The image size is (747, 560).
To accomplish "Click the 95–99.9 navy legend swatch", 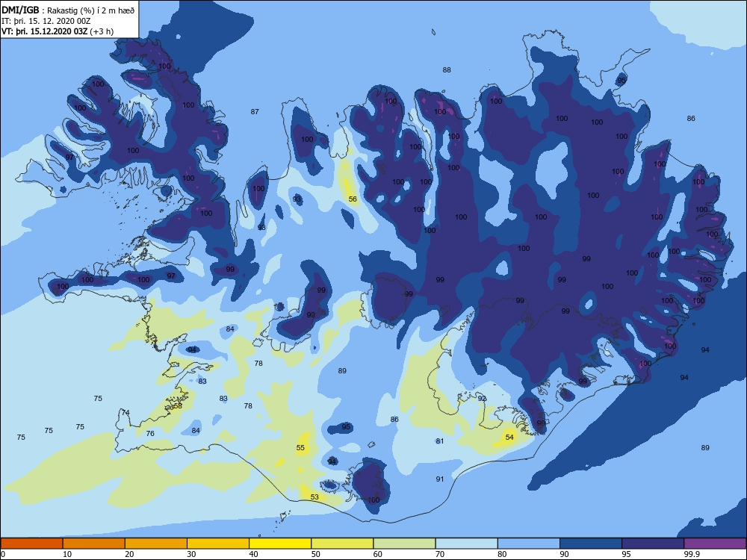I will coord(653,544).
